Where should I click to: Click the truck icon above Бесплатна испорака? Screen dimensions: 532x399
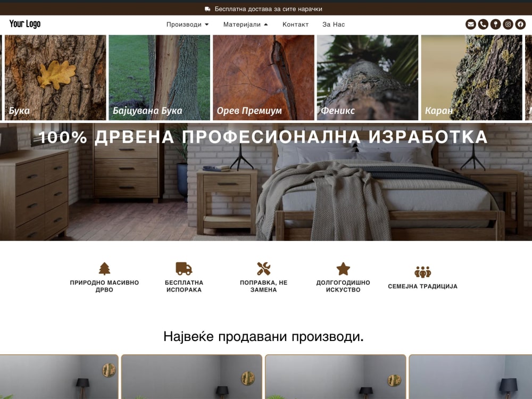[x=184, y=268]
